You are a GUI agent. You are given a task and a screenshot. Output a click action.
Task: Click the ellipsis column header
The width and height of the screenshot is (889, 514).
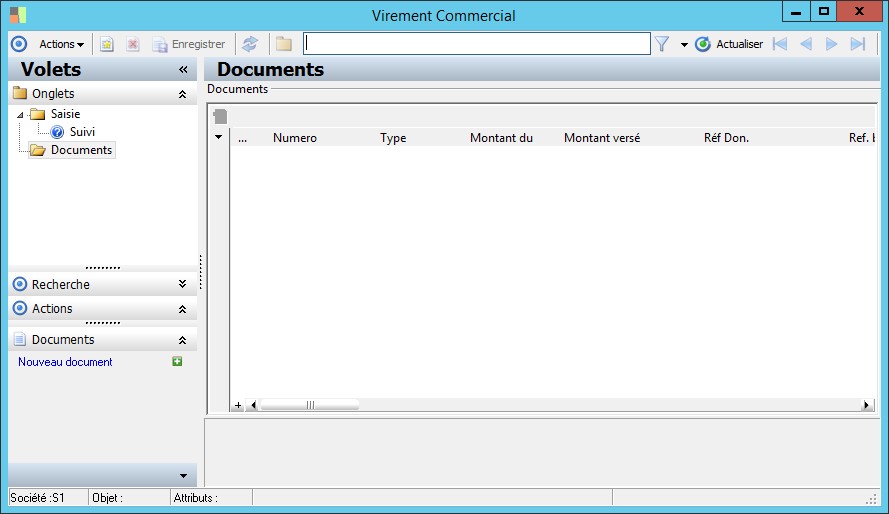[x=243, y=138]
